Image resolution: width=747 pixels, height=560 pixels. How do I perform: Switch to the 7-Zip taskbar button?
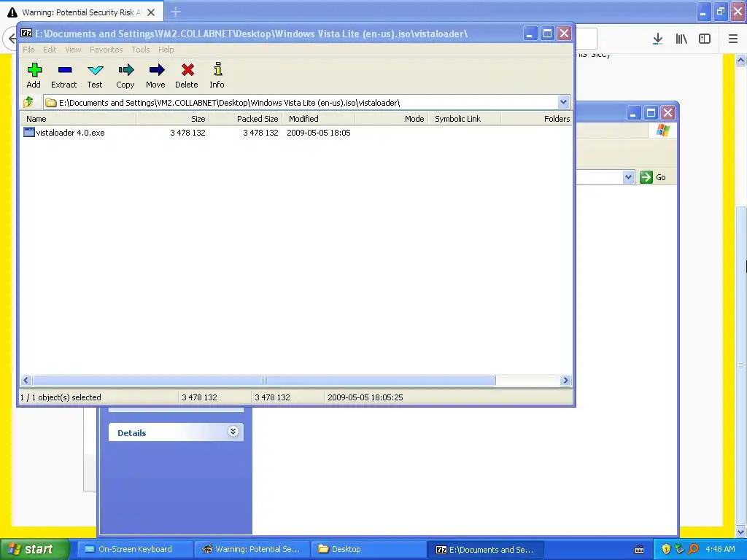click(x=484, y=549)
